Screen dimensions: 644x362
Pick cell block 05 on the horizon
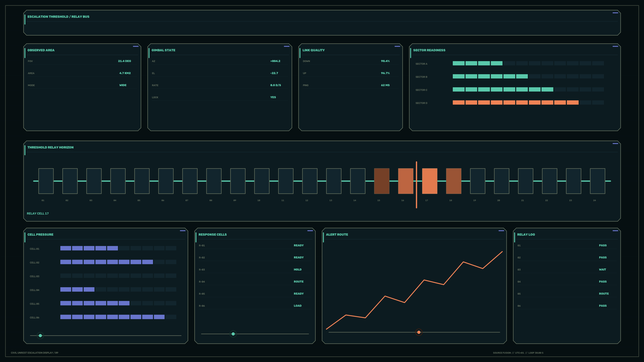tap(142, 181)
